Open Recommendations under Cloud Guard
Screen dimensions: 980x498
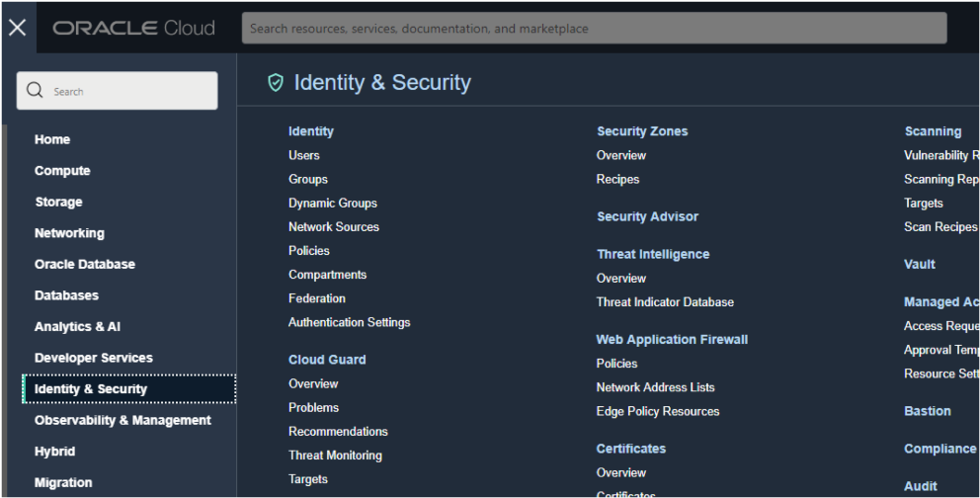tap(338, 431)
